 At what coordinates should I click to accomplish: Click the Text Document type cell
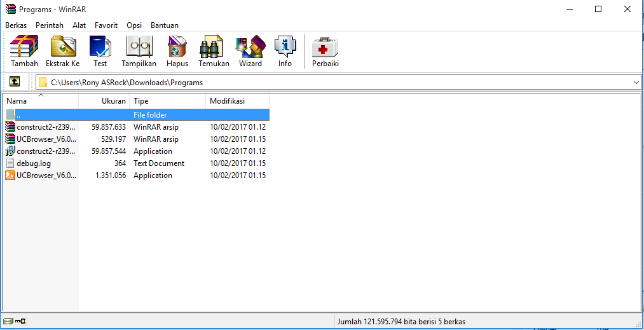point(159,163)
